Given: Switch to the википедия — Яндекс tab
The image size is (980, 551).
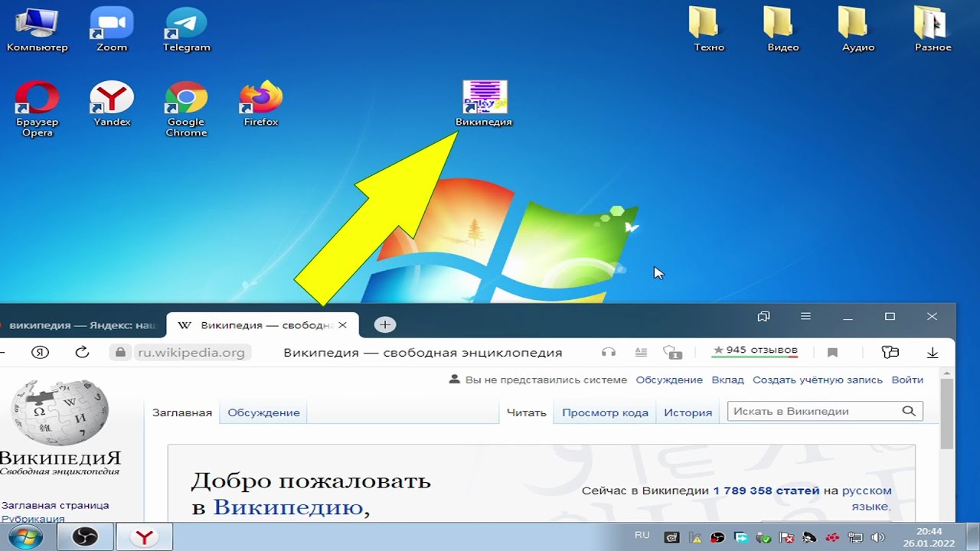Looking at the screenshot, I should (x=80, y=325).
